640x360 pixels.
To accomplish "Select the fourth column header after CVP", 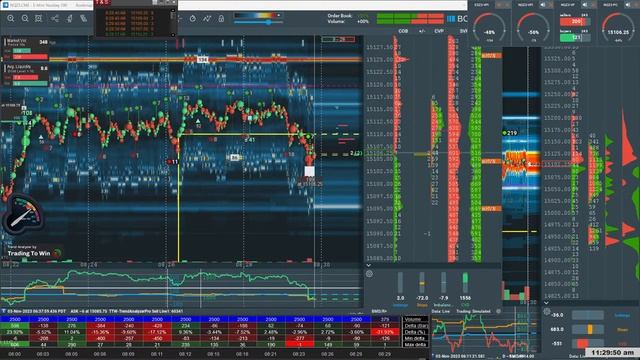I will [x=463, y=31].
